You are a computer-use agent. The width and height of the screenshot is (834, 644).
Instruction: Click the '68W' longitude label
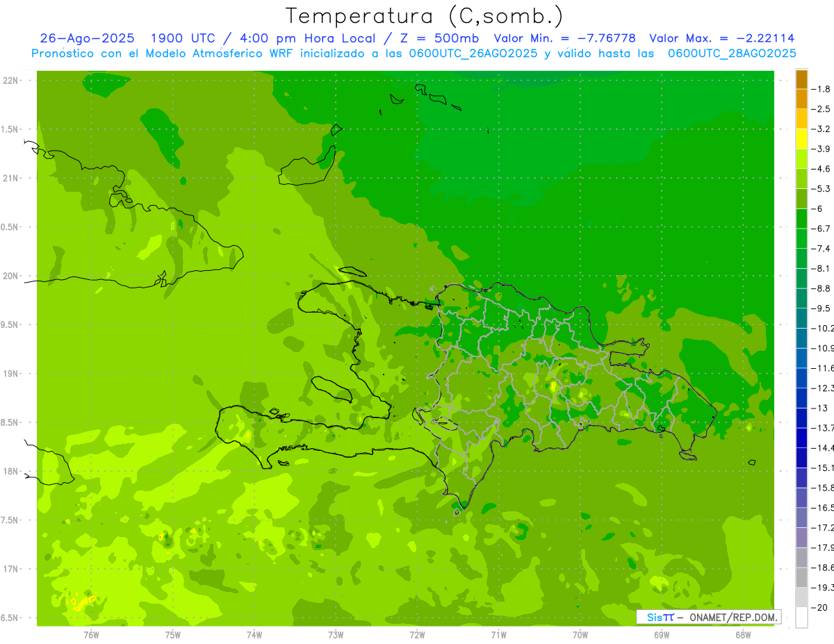[x=743, y=635]
